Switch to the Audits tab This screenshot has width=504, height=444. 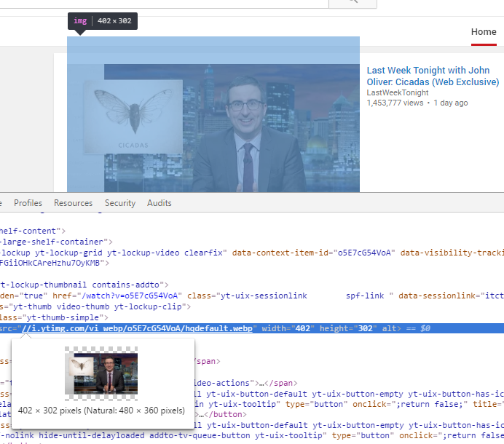[160, 203]
